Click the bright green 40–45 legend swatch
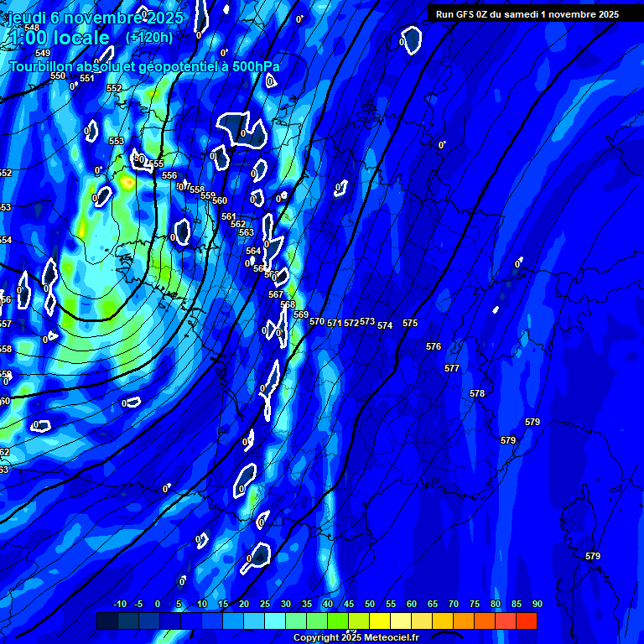 tap(338, 621)
